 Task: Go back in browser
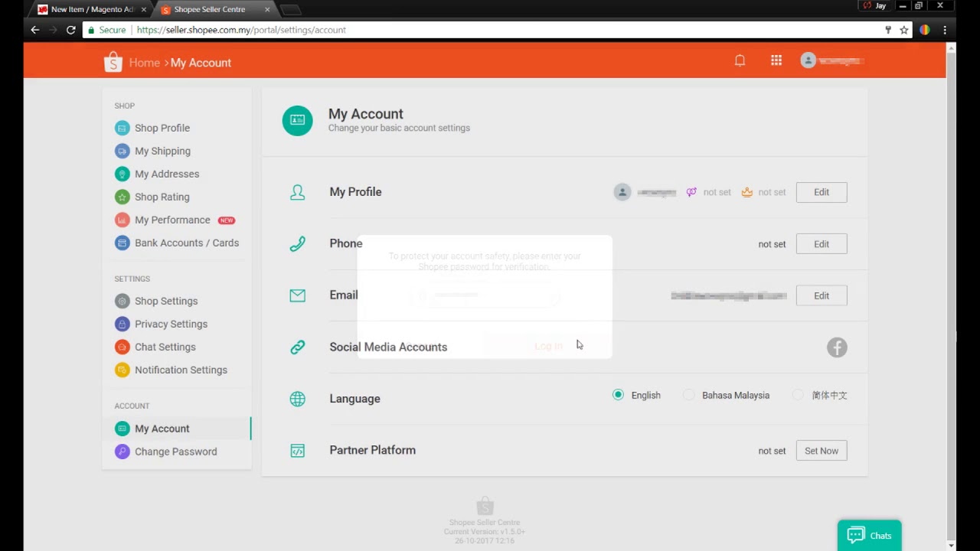point(34,30)
